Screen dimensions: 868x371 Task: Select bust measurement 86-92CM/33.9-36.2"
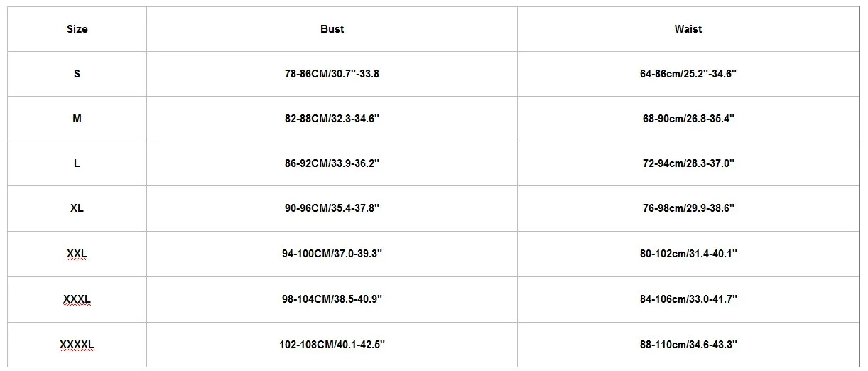(x=332, y=163)
